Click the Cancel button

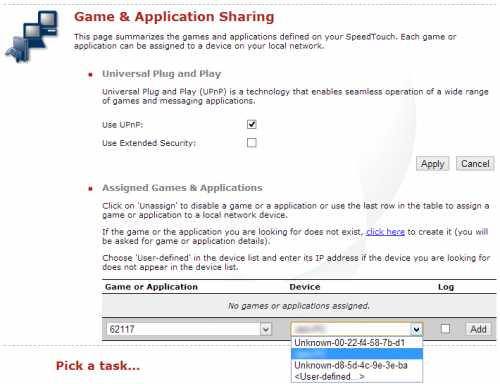[475, 164]
